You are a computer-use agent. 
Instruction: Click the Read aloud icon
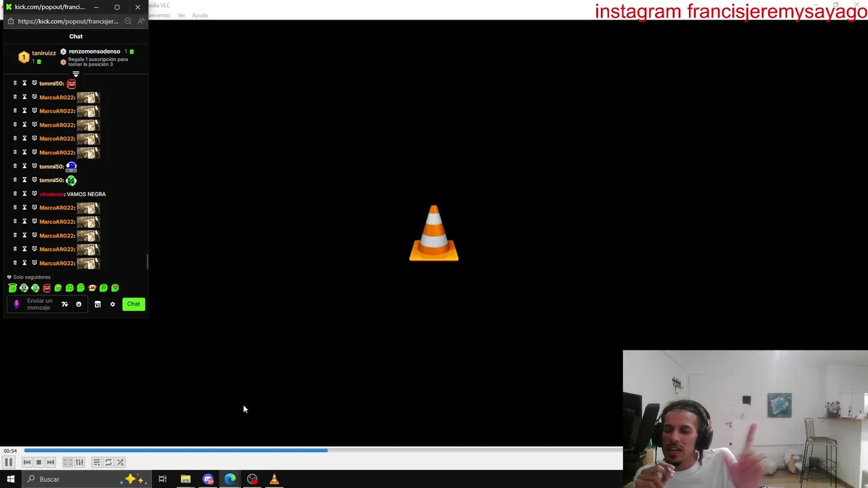140,21
